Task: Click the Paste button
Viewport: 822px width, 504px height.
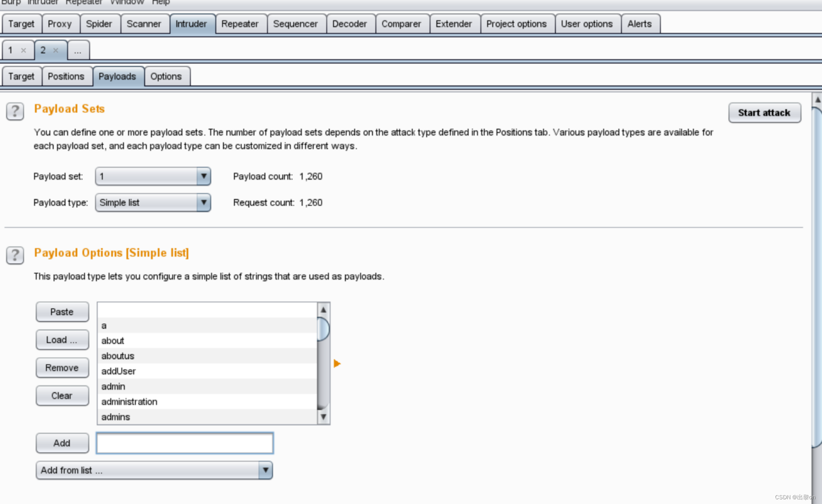Action: coord(62,312)
